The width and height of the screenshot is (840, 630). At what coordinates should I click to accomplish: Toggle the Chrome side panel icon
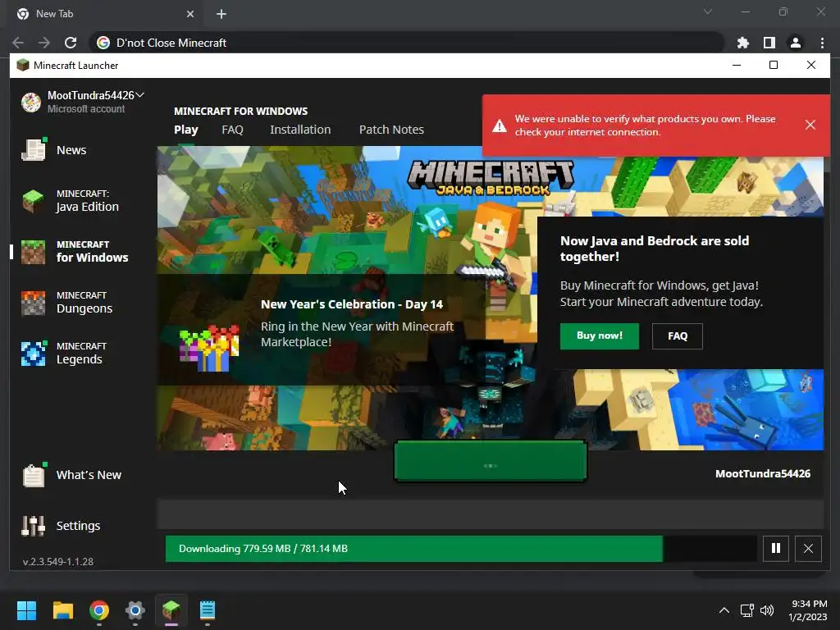(x=769, y=43)
